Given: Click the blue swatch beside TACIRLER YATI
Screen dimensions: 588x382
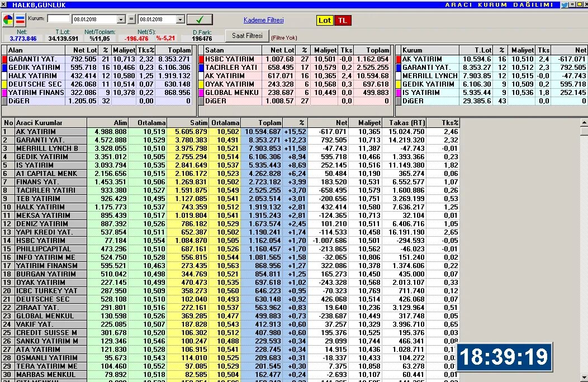Looking at the screenshot, I should (x=201, y=68).
